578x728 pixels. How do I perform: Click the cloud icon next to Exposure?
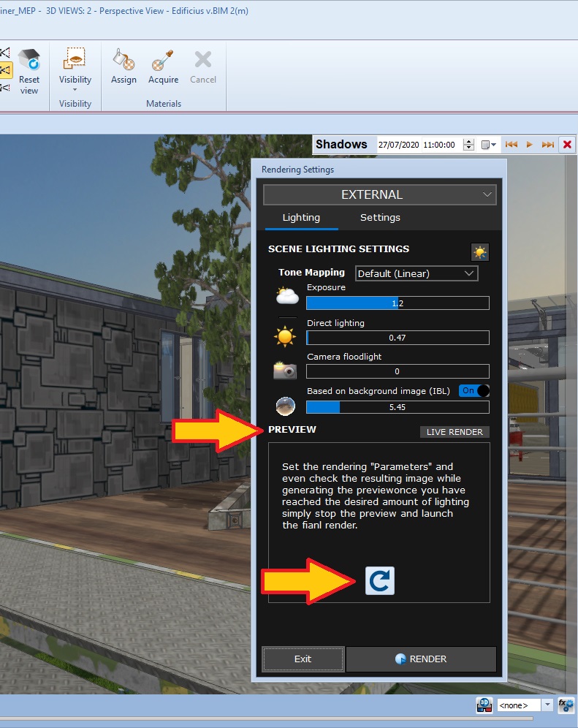[x=287, y=296]
